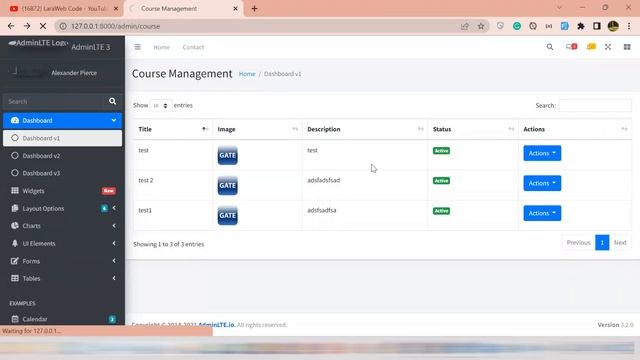640x360 pixels.
Task: Open Chrome side panel icon
Action: (597, 26)
